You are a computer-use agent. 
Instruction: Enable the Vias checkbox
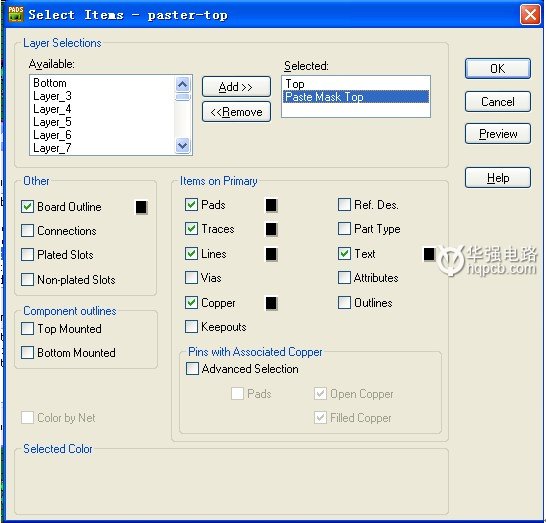pyautogui.click(x=191, y=278)
